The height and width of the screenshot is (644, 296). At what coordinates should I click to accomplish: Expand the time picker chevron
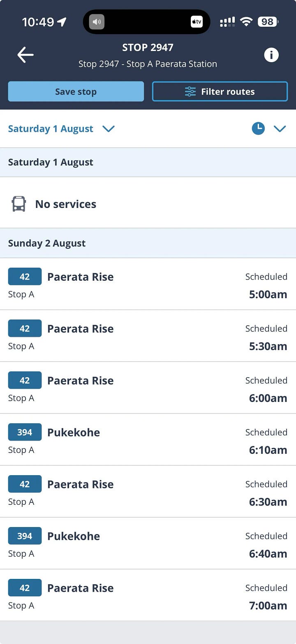point(280,129)
